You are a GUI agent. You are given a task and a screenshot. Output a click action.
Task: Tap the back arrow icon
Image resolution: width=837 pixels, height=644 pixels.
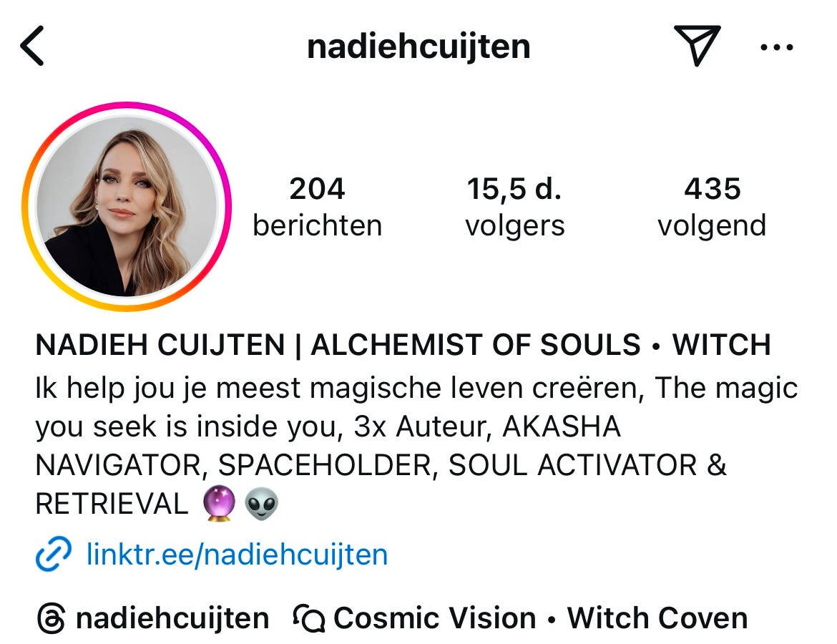pos(32,46)
